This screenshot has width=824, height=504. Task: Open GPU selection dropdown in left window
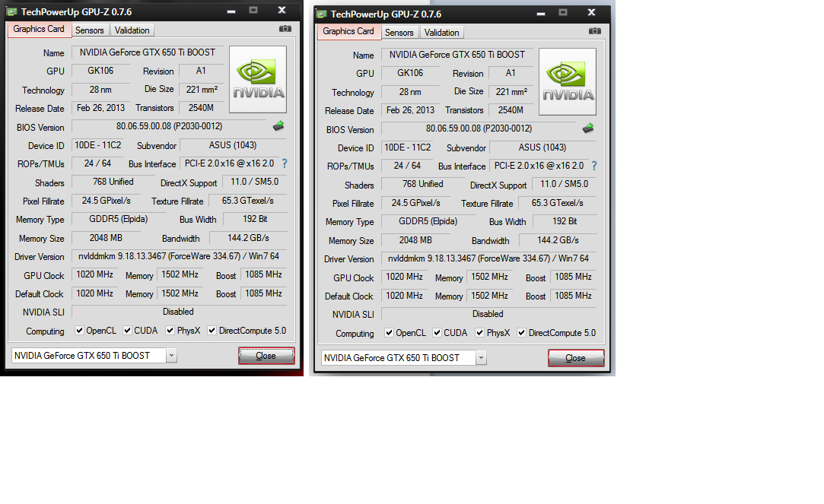click(171, 356)
